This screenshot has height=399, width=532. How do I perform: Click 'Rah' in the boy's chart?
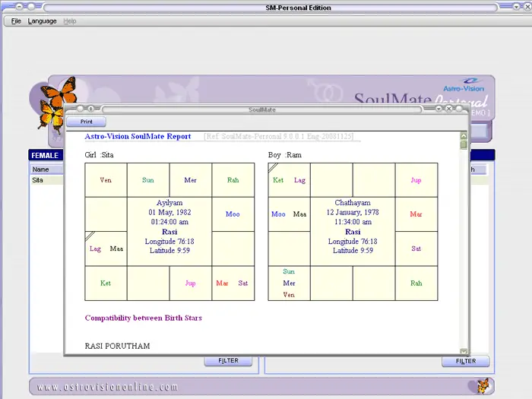click(x=416, y=283)
